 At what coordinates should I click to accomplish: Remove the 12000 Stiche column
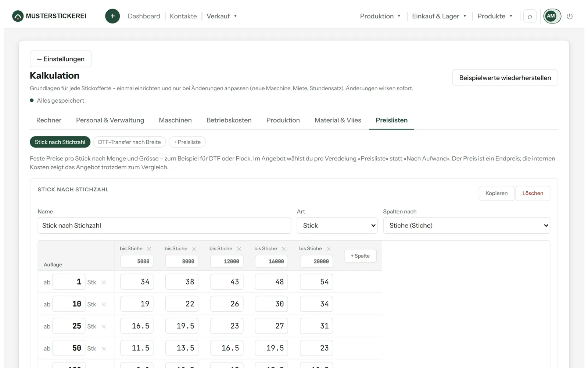click(239, 249)
